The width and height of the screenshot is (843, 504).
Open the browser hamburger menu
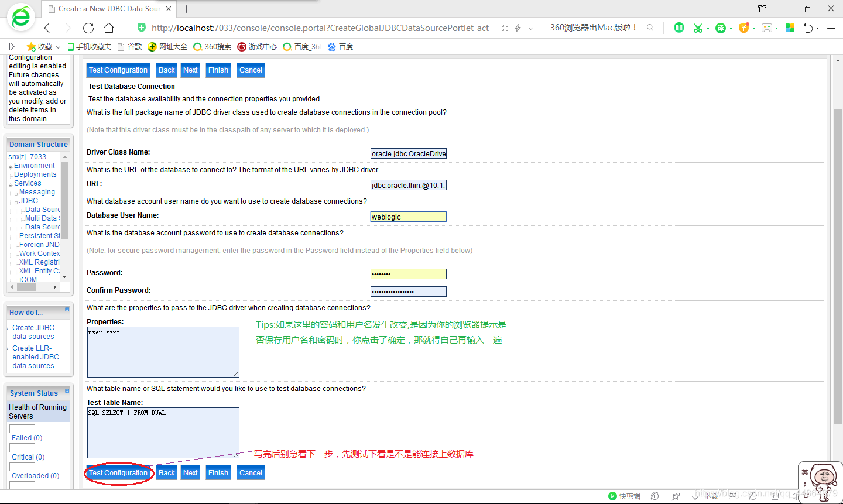[x=831, y=28]
